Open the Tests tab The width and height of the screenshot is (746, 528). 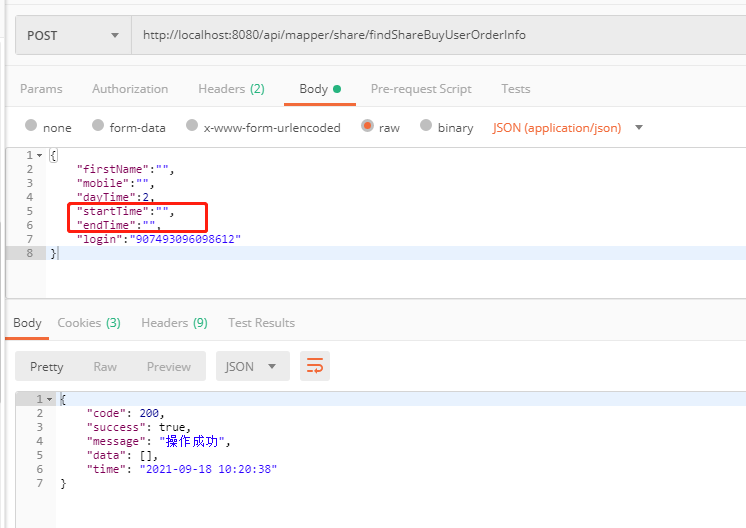tap(515, 89)
